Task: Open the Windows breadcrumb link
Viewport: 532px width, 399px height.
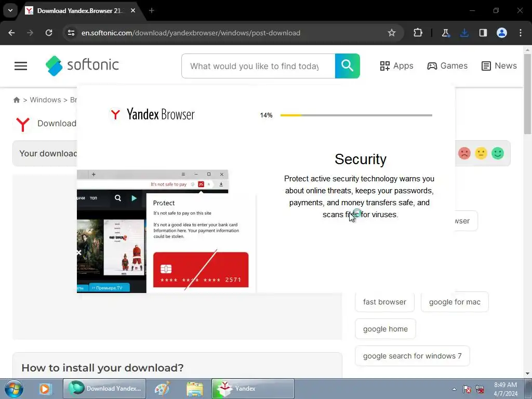Action: (46, 100)
